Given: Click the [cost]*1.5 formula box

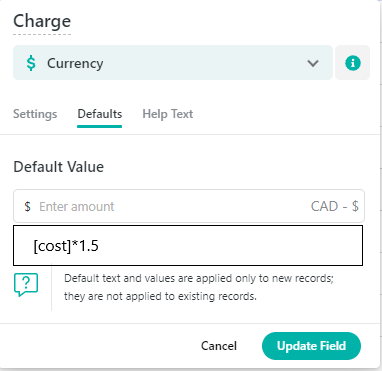Looking at the screenshot, I should tap(188, 246).
